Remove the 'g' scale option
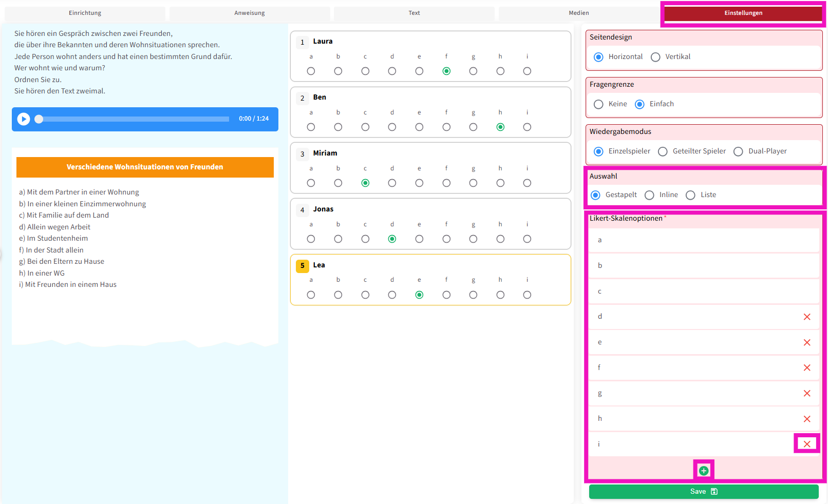 pos(806,394)
